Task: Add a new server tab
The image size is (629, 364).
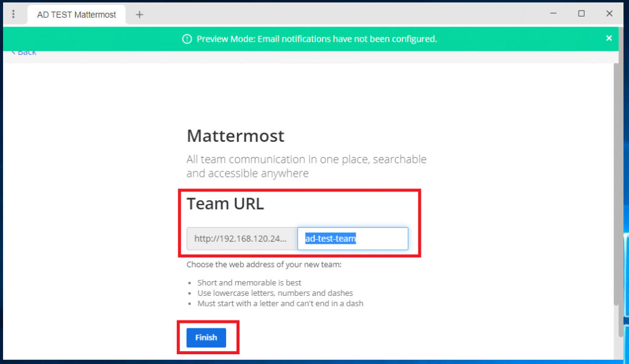Action: pos(139,15)
